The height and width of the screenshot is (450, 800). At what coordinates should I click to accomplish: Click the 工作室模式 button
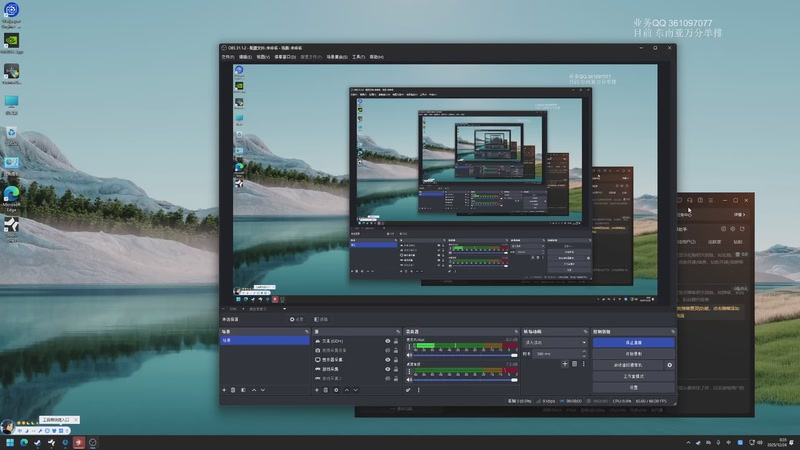(x=633, y=376)
